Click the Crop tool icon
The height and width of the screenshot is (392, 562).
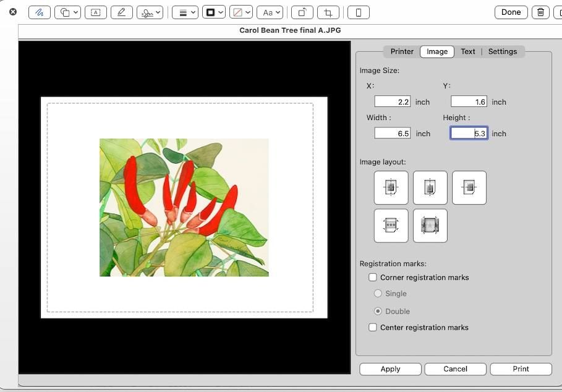(328, 12)
